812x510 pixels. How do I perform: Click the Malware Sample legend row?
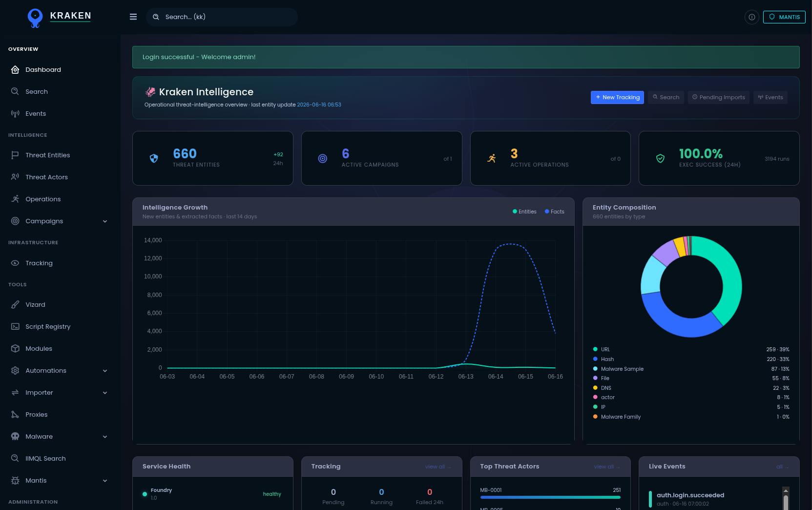[x=691, y=369]
